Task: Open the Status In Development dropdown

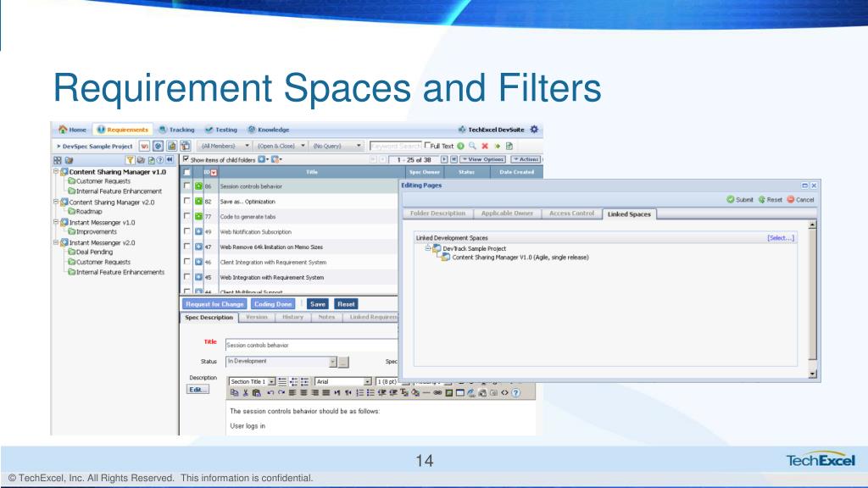Action: click(332, 362)
